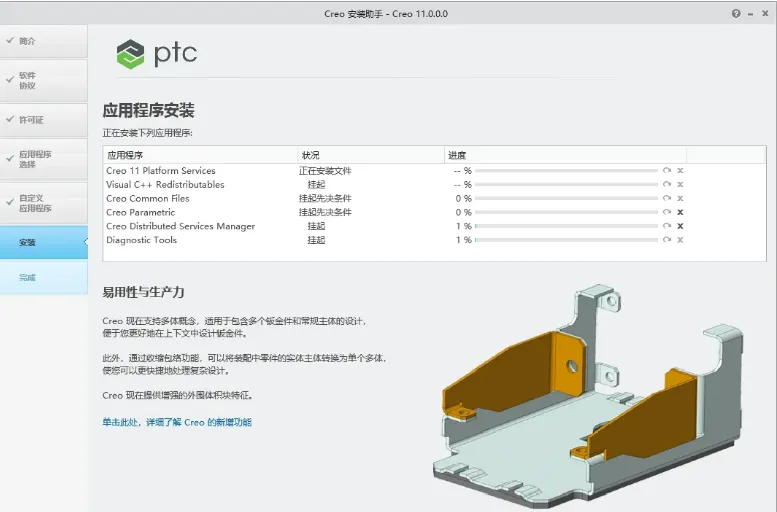777x512 pixels.
Task: Select the Creo Parametric row
Action: [434, 212]
